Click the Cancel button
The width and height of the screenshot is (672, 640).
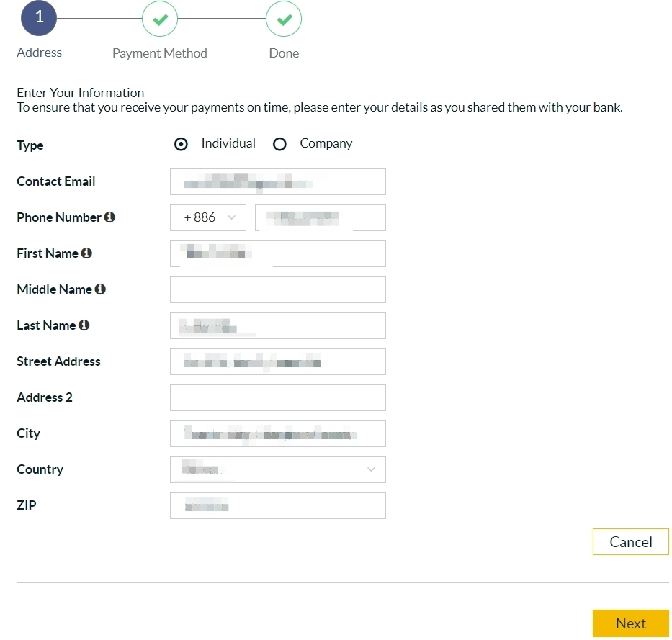[630, 542]
